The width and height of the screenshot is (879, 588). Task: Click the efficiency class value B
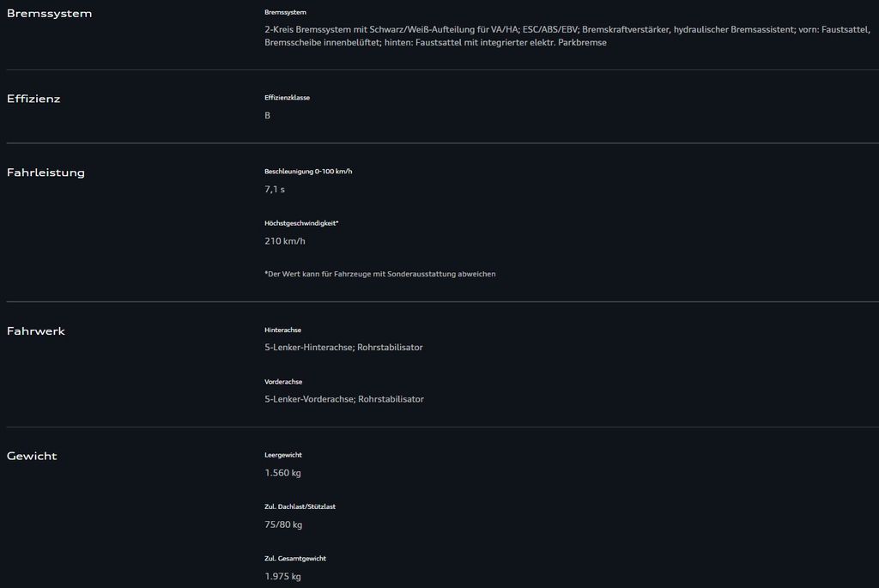pyautogui.click(x=268, y=115)
